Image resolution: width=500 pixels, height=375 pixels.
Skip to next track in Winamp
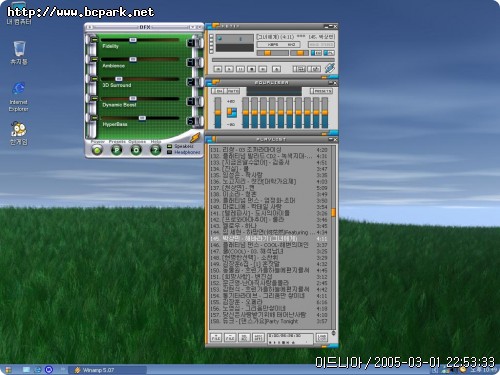[263, 69]
